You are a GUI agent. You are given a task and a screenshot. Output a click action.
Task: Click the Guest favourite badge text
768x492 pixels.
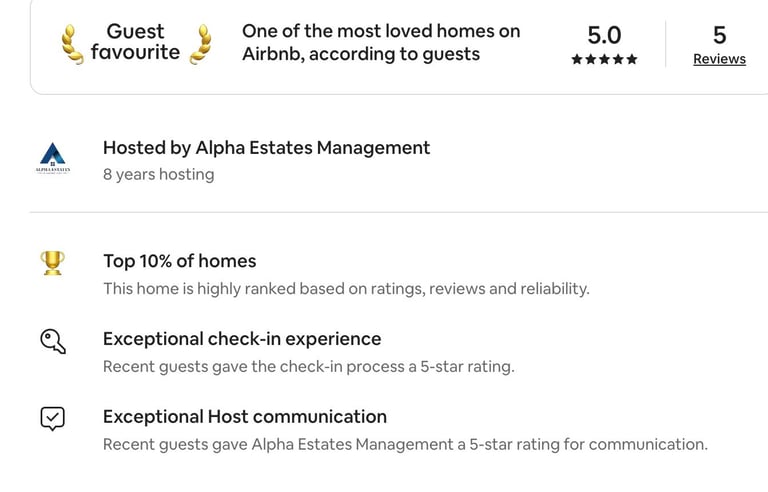click(x=135, y=42)
